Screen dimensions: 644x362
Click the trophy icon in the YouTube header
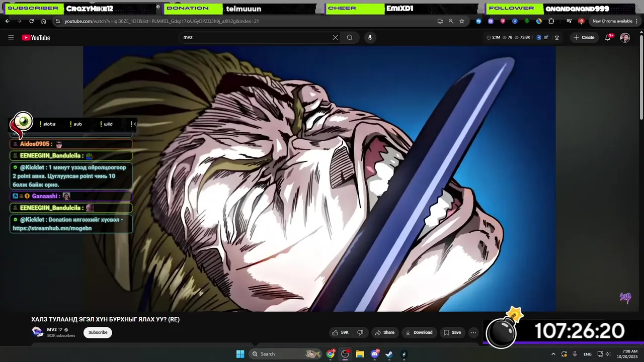(x=557, y=37)
